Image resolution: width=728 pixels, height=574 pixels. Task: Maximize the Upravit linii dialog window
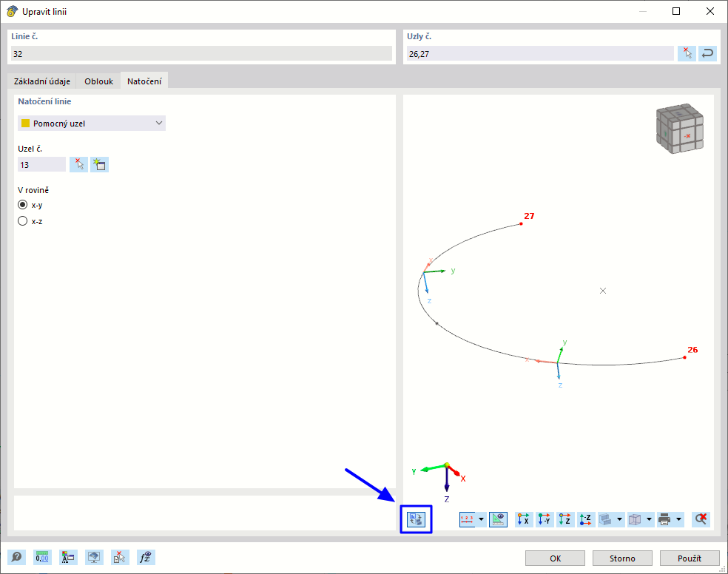(676, 11)
